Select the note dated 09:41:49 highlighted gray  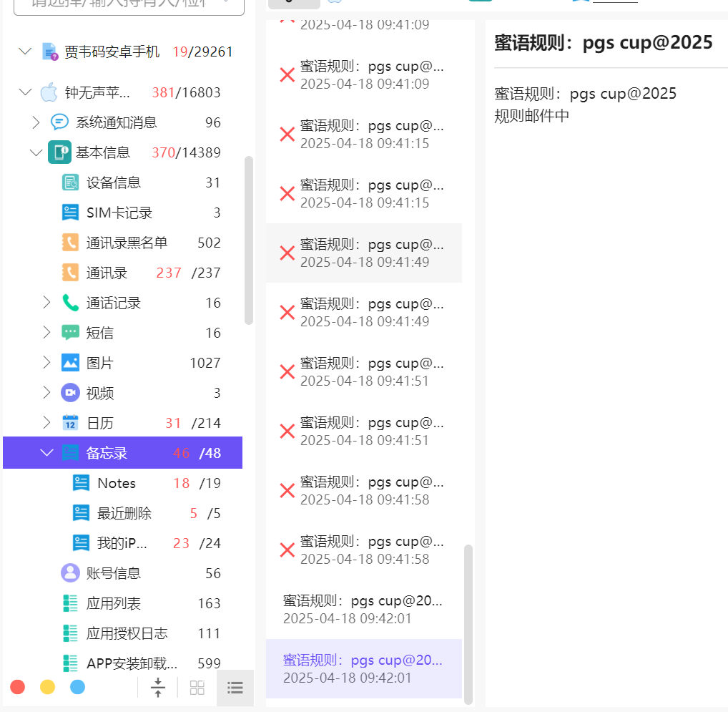point(364,253)
